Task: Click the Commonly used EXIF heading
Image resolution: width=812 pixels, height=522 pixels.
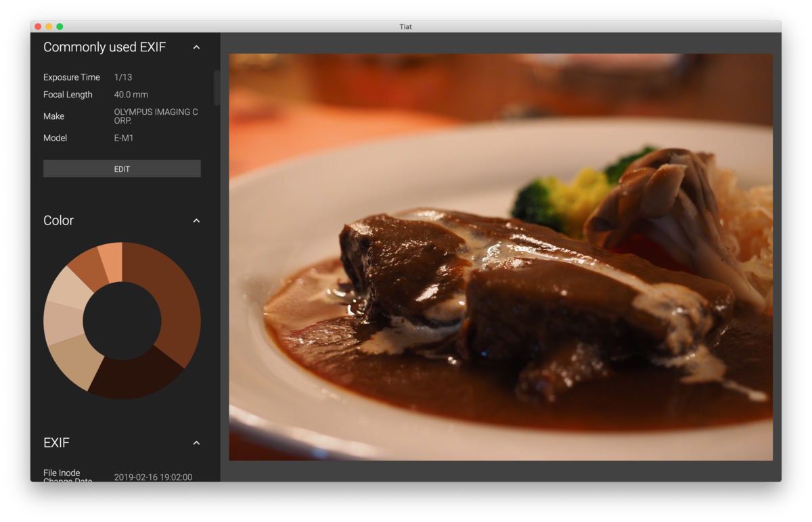Action: (x=104, y=47)
